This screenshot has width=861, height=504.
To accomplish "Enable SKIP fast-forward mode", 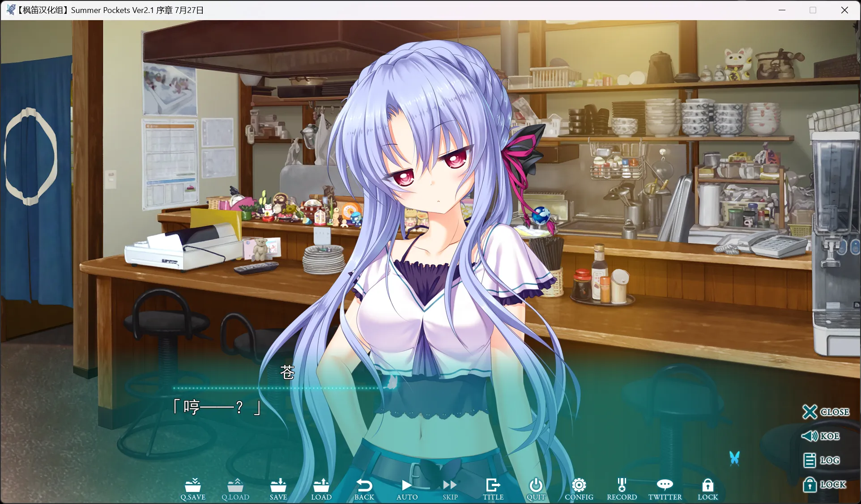I will [x=450, y=489].
